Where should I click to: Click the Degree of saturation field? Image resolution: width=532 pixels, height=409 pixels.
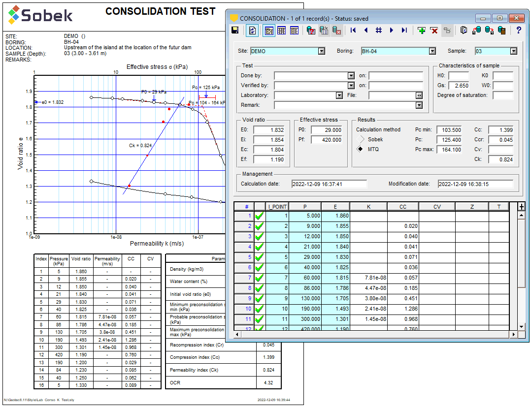tap(503, 95)
